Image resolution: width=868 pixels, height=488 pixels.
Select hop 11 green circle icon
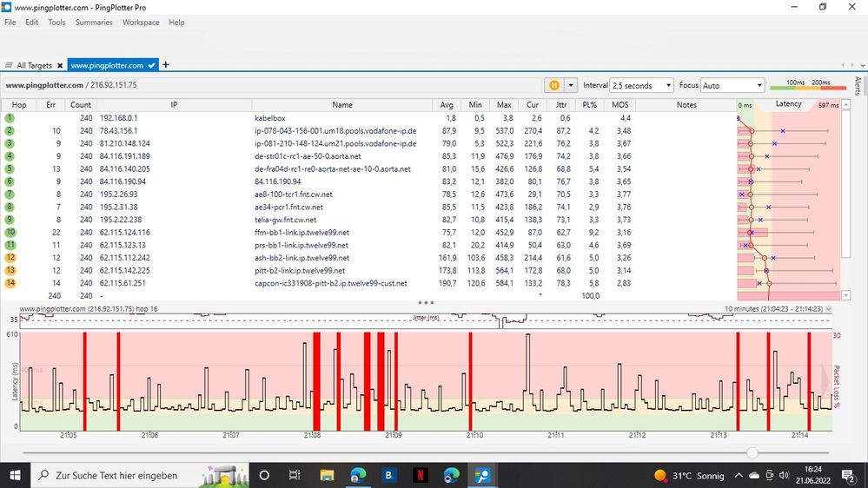10,245
